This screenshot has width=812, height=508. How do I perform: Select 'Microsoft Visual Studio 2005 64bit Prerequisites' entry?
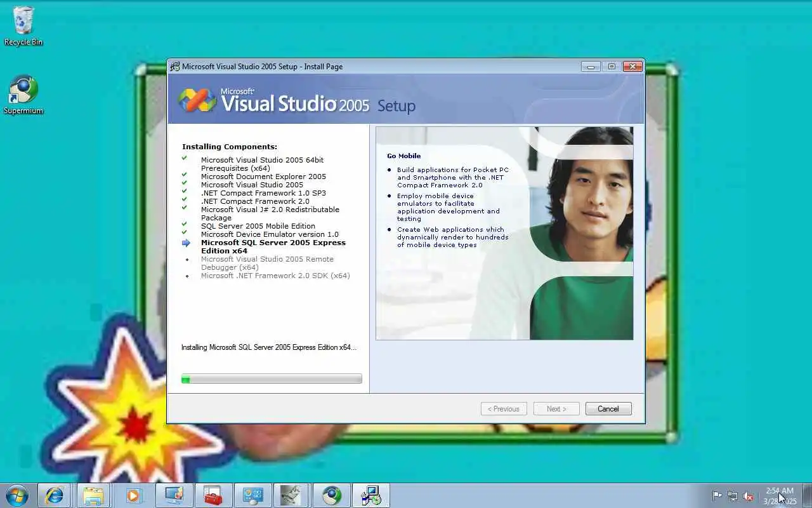262,164
